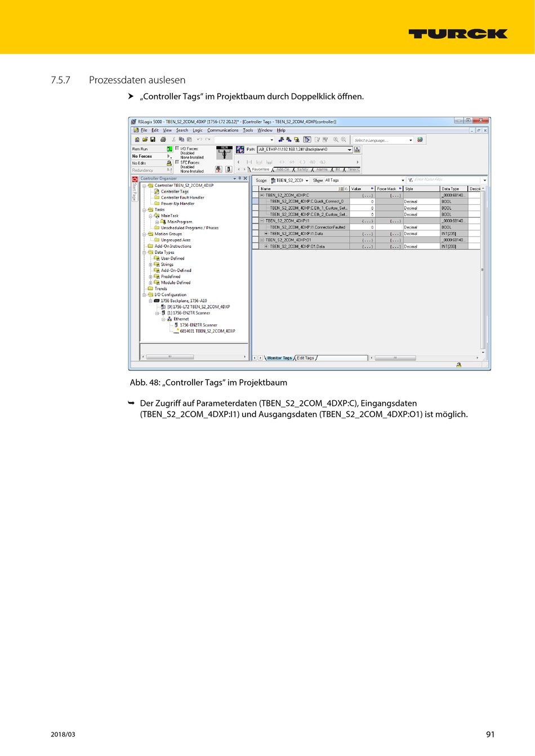Open the Show All Tags dropdown
Screen dimensions: 535x756
click(x=403, y=181)
